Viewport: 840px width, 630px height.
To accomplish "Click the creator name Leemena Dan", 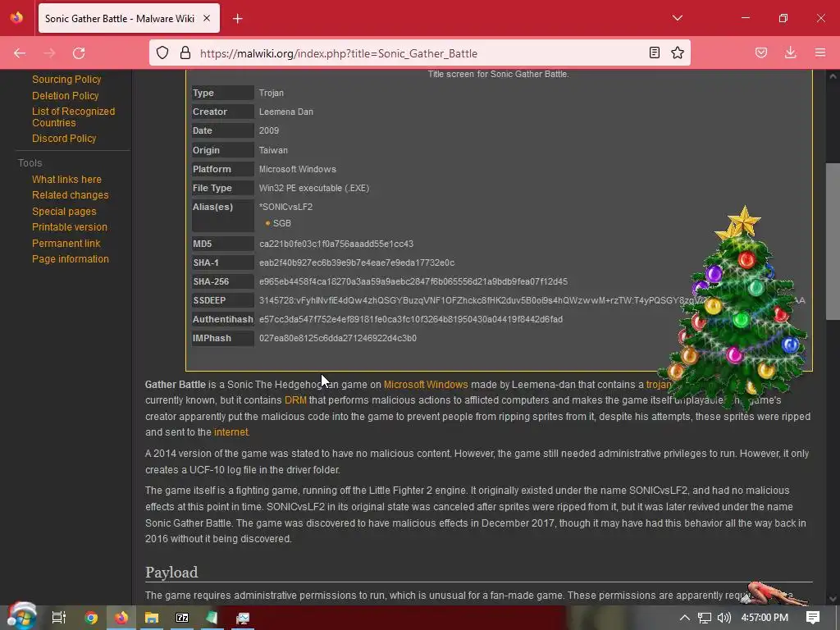I will (x=286, y=112).
